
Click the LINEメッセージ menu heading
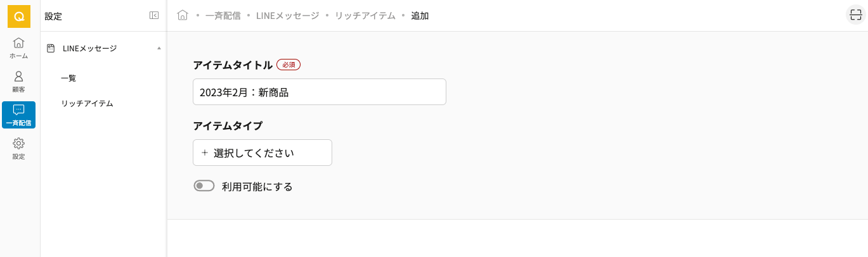[89, 48]
